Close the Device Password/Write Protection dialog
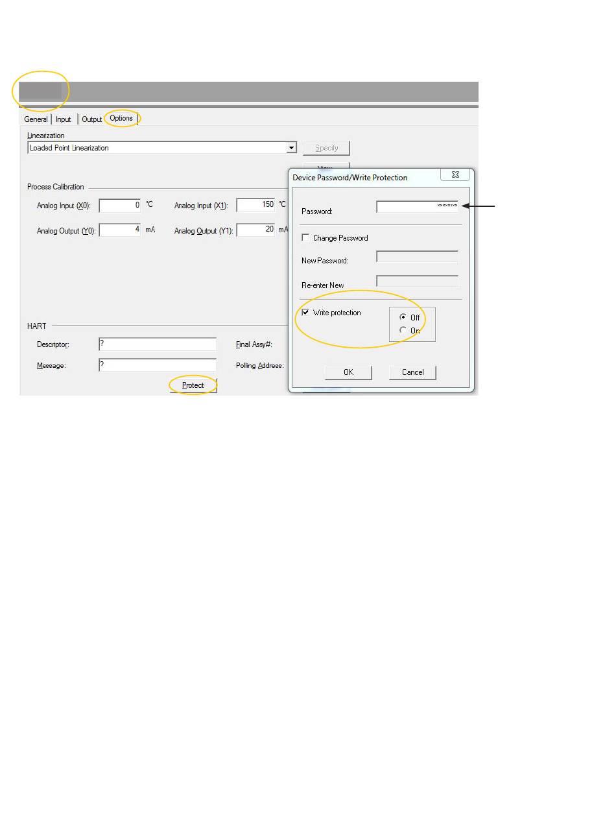The width and height of the screenshot is (616, 840). 456,174
